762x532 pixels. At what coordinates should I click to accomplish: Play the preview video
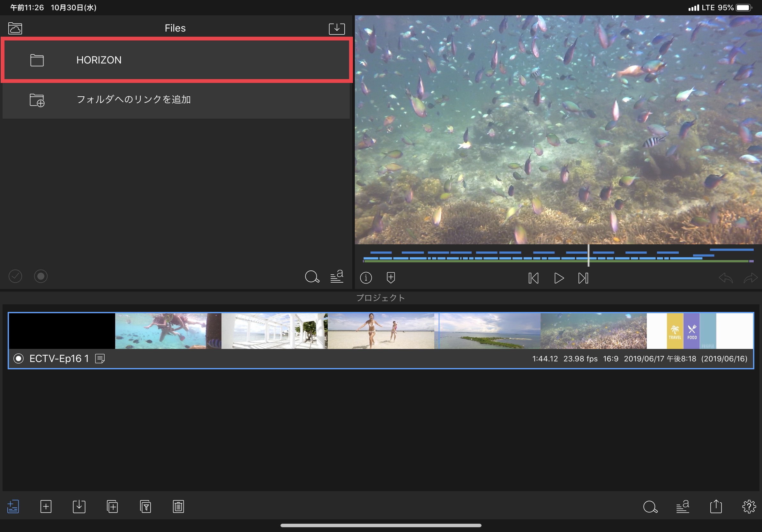559,278
